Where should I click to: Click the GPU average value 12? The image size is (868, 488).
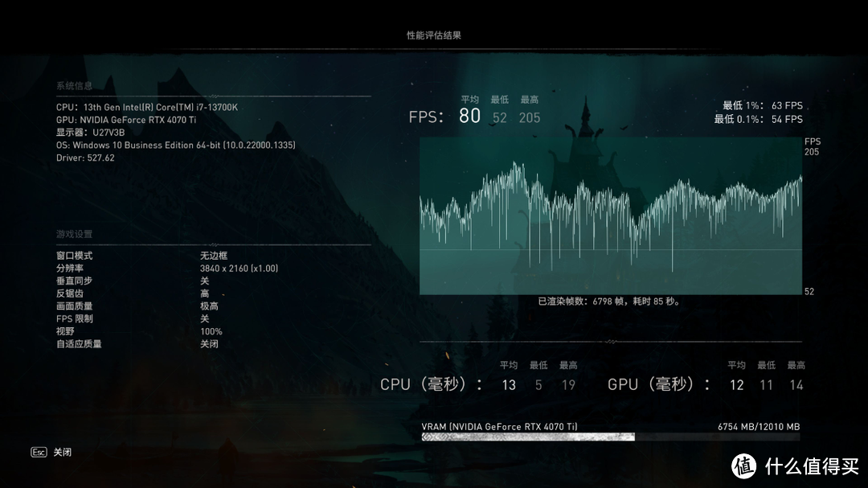737,385
